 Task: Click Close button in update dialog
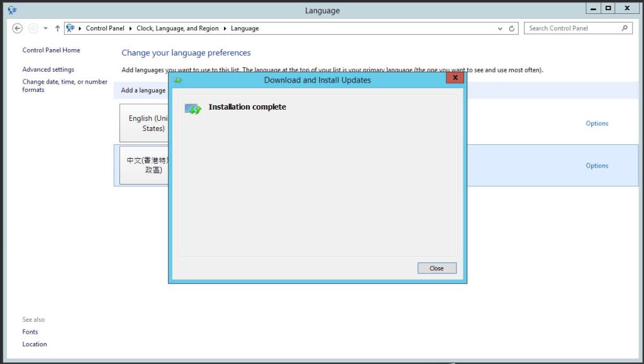(x=436, y=268)
